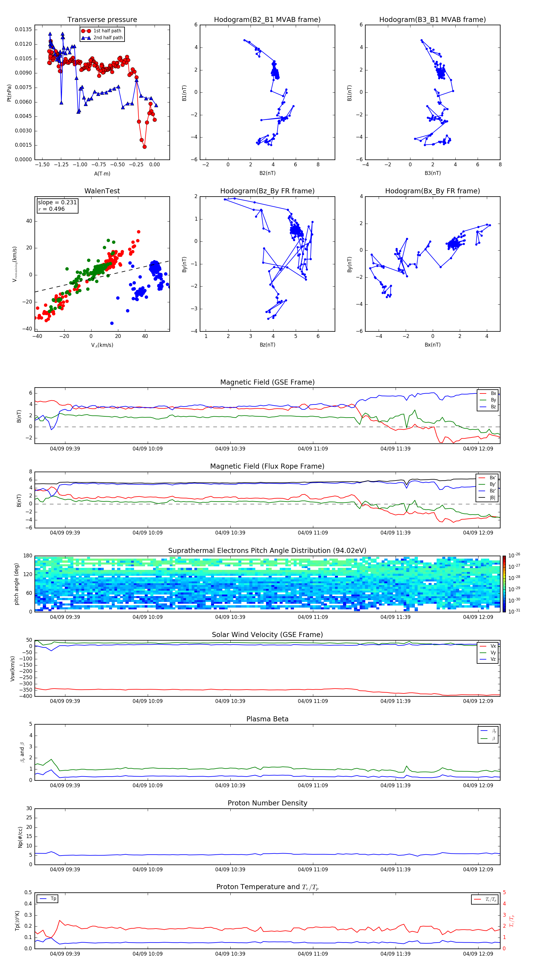The width and height of the screenshot is (535, 980).
Task: Click the 'Magnetic Field (Flux Rope Frame)' title
Action: point(267,467)
